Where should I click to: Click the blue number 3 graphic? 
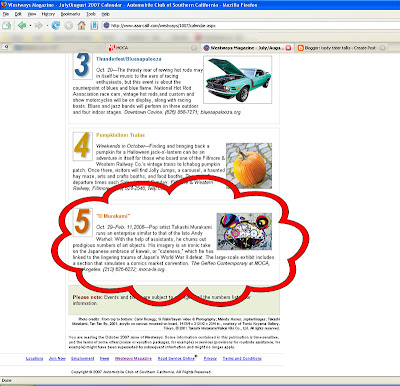[x=82, y=66]
